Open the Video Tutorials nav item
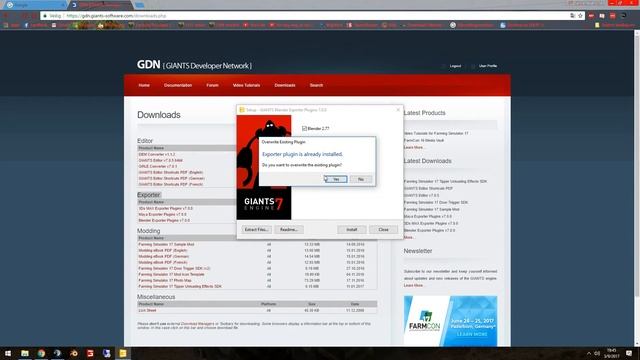The height and width of the screenshot is (360, 640). click(x=246, y=85)
